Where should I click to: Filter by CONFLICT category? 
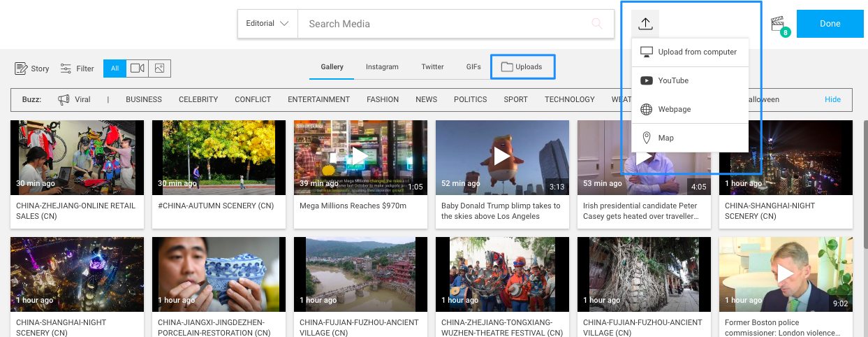(x=253, y=100)
